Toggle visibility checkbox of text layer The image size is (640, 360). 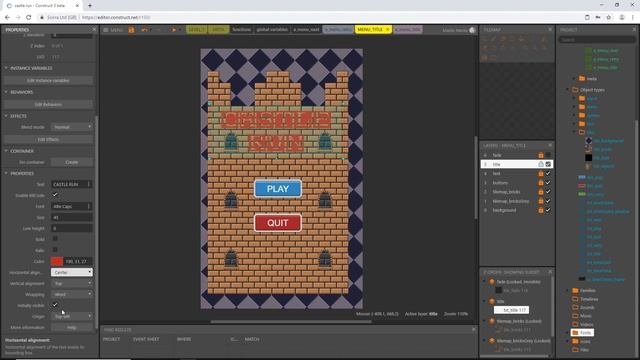point(548,173)
